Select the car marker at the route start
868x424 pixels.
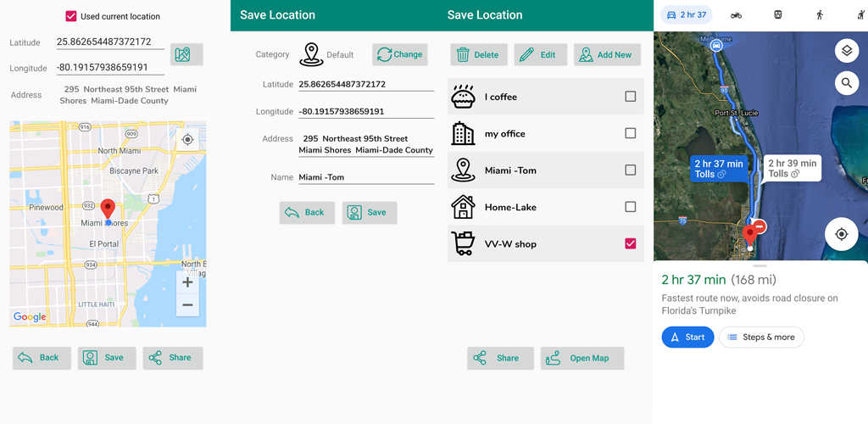(716, 46)
